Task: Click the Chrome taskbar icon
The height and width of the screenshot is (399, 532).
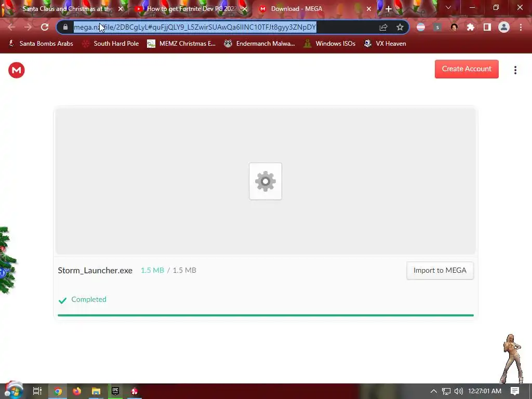Action: [x=58, y=391]
